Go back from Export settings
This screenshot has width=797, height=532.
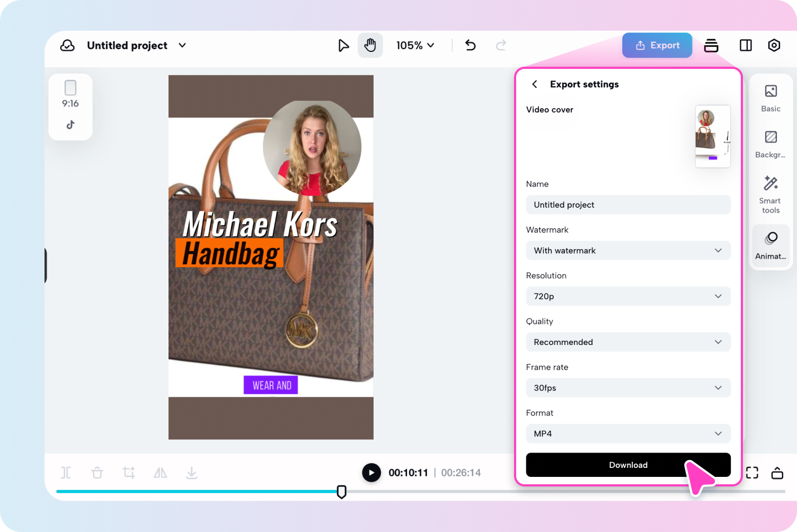(x=535, y=84)
